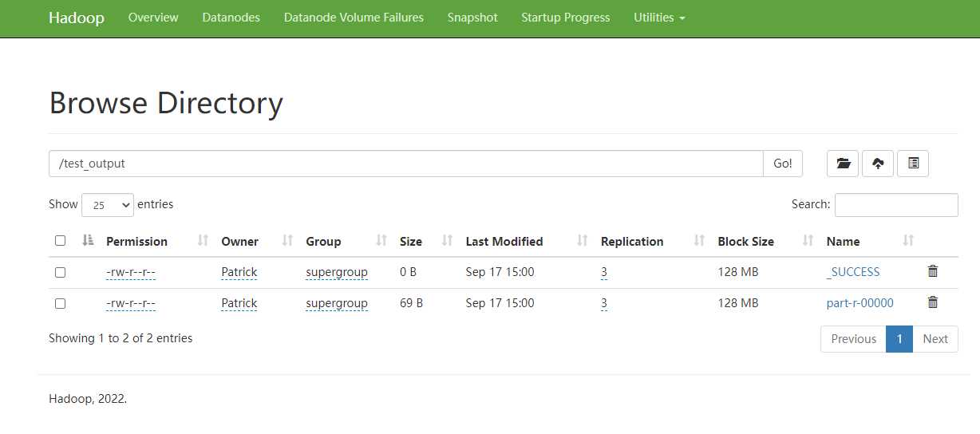Screen dimensions: 980x434
Task: Open the part-r-00000 file link
Action: pyautogui.click(x=860, y=303)
